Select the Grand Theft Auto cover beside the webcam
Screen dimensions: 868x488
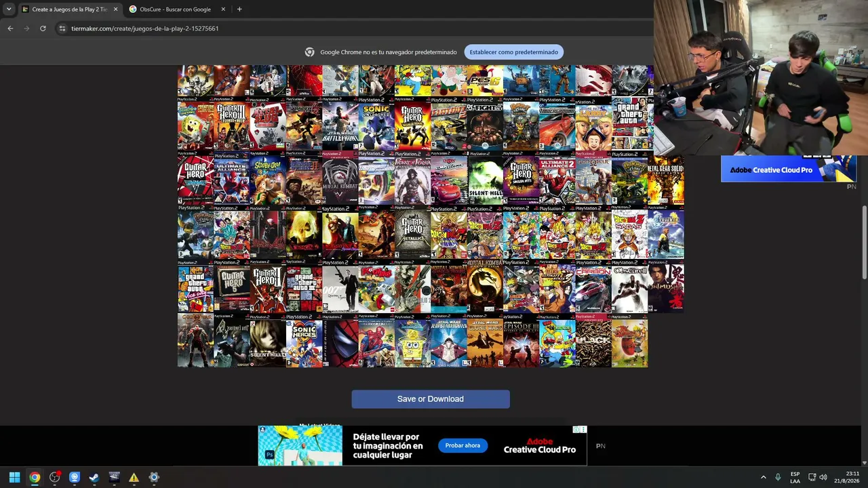pyautogui.click(x=630, y=123)
